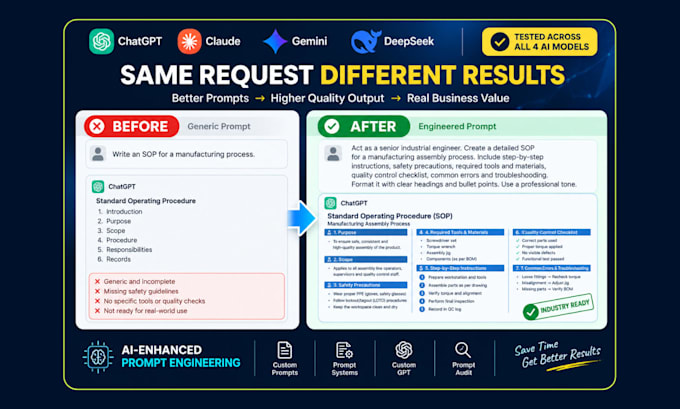Click the red X beside Generic and incomplete

coord(97,281)
